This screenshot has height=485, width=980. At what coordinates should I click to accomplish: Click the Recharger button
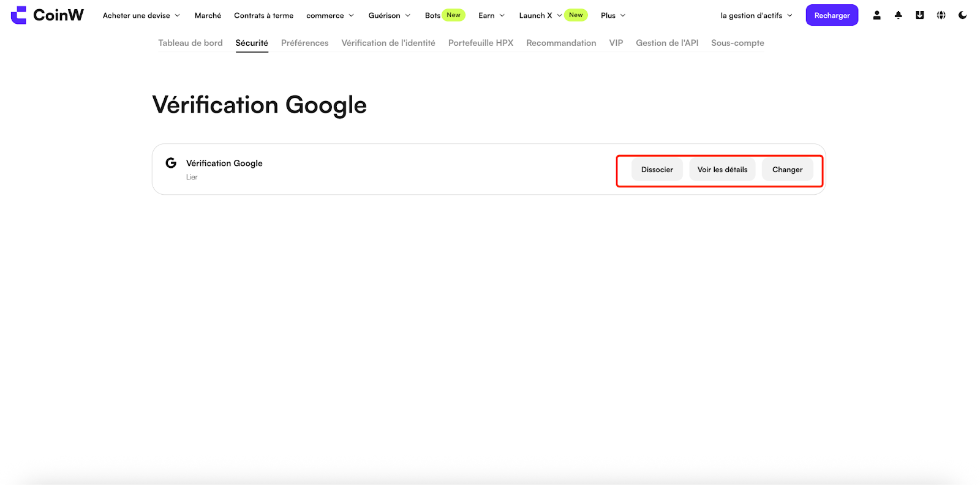[832, 15]
